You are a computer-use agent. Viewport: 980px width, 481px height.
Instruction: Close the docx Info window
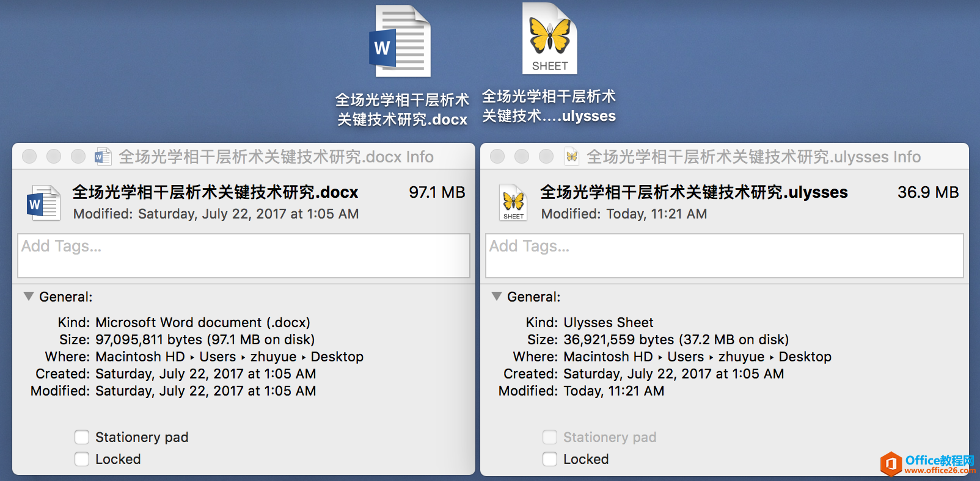(x=29, y=156)
